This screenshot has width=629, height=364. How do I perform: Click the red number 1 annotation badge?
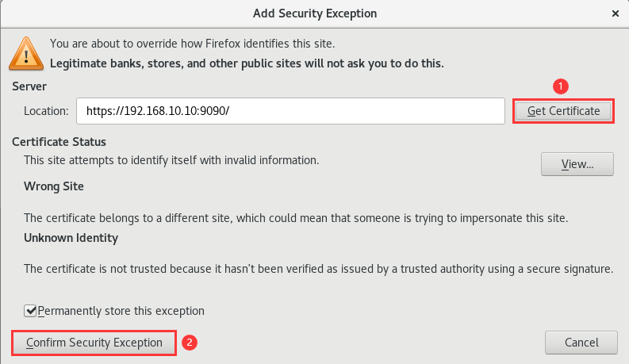click(562, 85)
